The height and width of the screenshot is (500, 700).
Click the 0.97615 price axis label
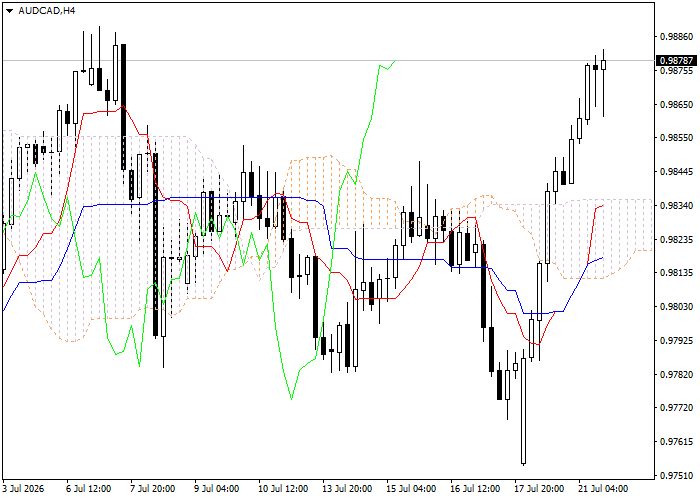click(x=677, y=442)
